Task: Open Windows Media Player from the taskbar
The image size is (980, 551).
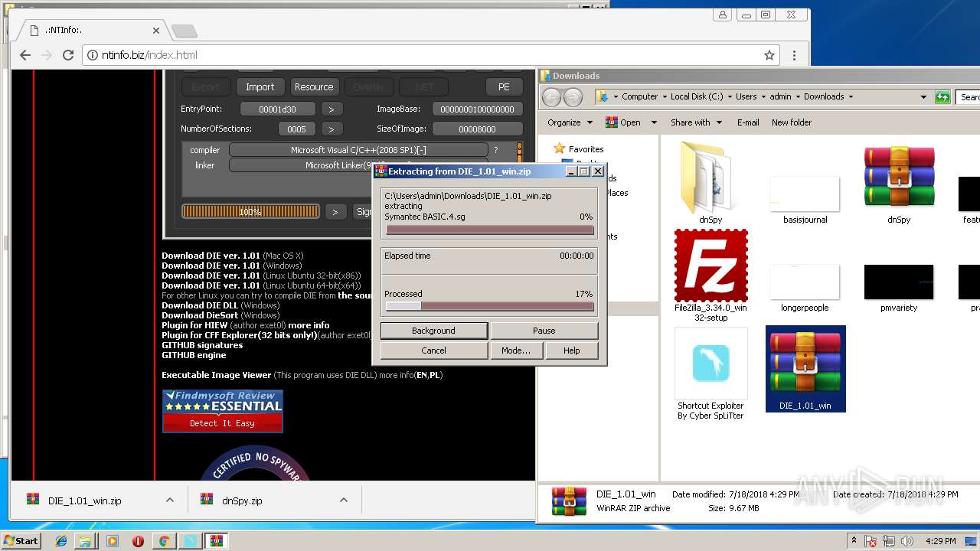Action: pyautogui.click(x=113, y=541)
